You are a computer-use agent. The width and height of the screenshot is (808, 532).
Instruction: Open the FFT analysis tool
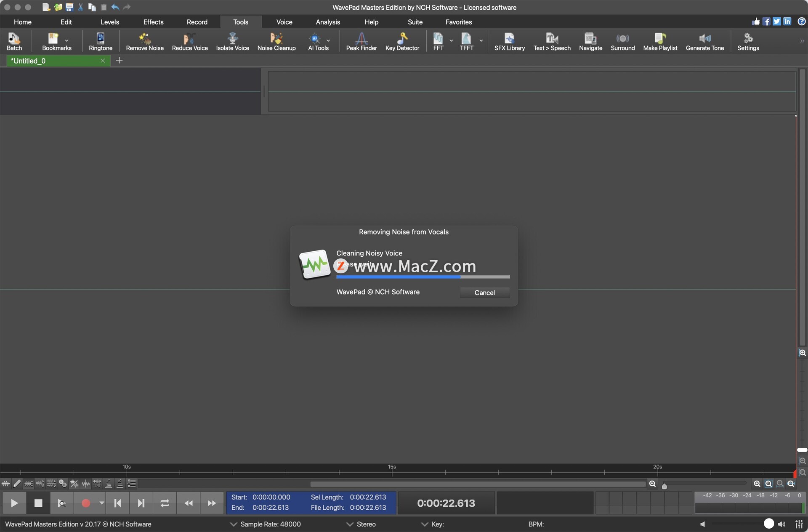tap(438, 42)
